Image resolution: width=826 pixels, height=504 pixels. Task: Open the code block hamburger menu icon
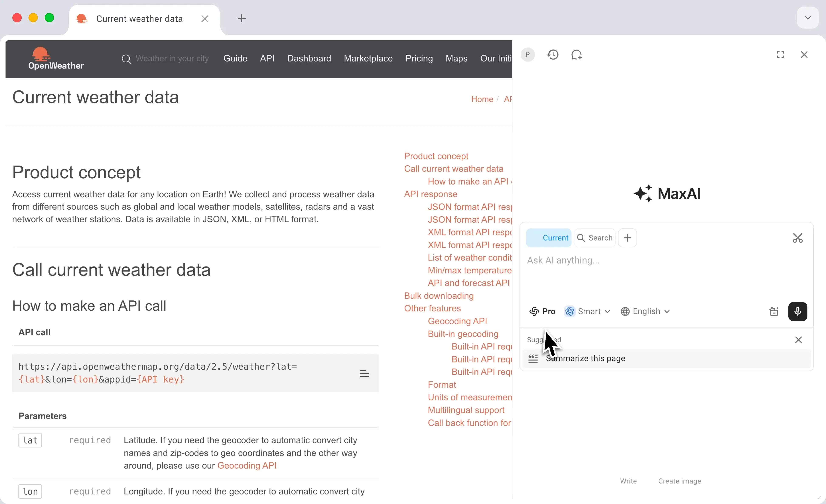pyautogui.click(x=364, y=374)
